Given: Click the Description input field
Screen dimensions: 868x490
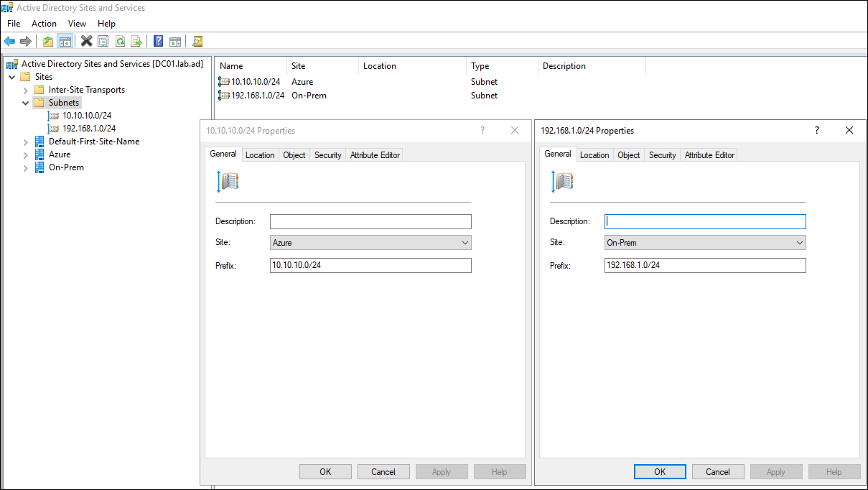Looking at the screenshot, I should click(x=705, y=221).
